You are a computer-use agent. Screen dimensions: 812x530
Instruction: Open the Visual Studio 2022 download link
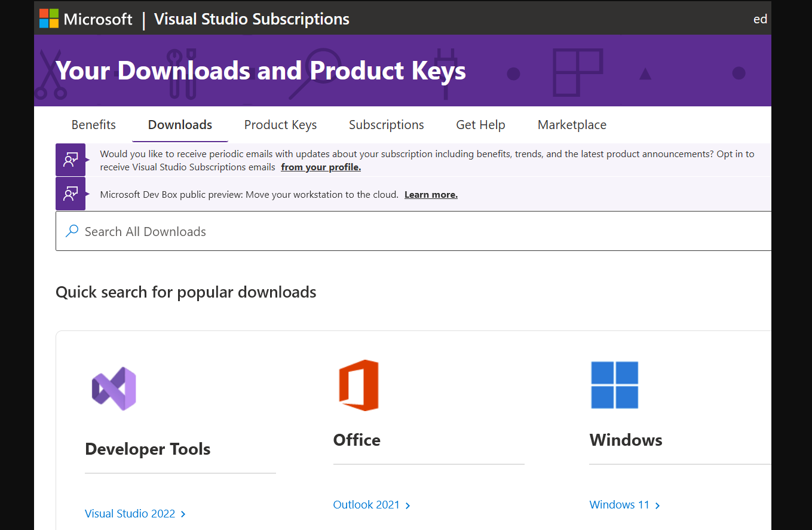[130, 514]
